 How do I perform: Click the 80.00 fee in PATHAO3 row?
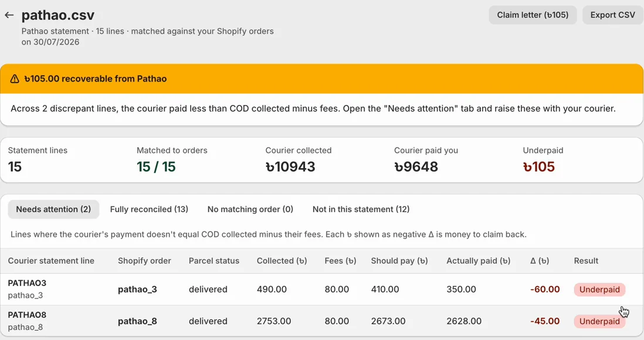(337, 290)
